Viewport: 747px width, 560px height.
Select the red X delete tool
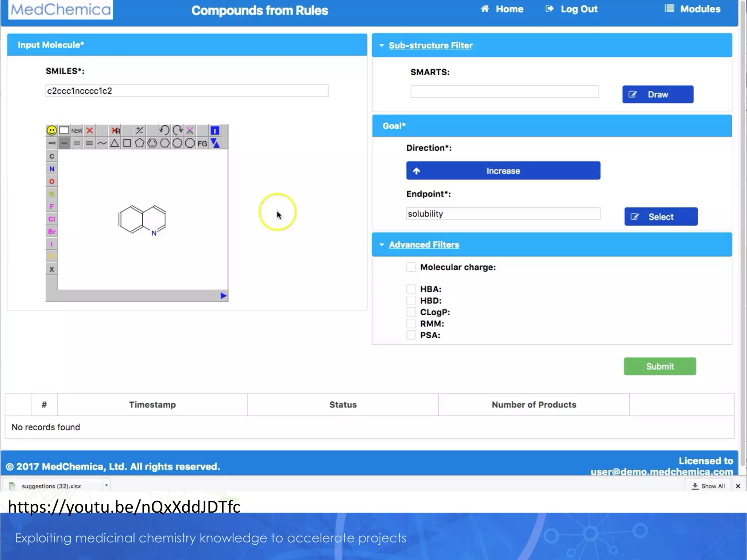[x=90, y=131]
